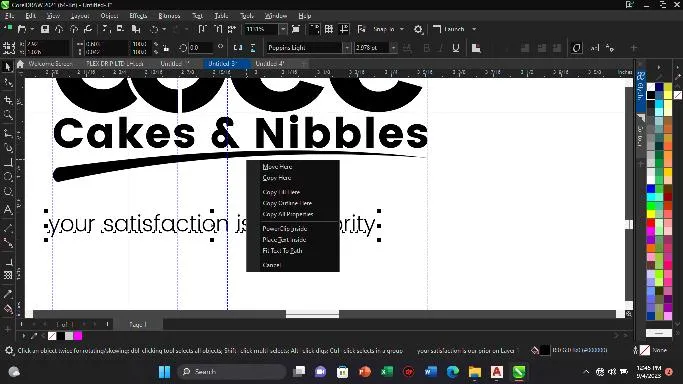This screenshot has height=384, width=683.
Task: Open the dropdown arrow beside the Open icon
Action: click(x=32, y=29)
